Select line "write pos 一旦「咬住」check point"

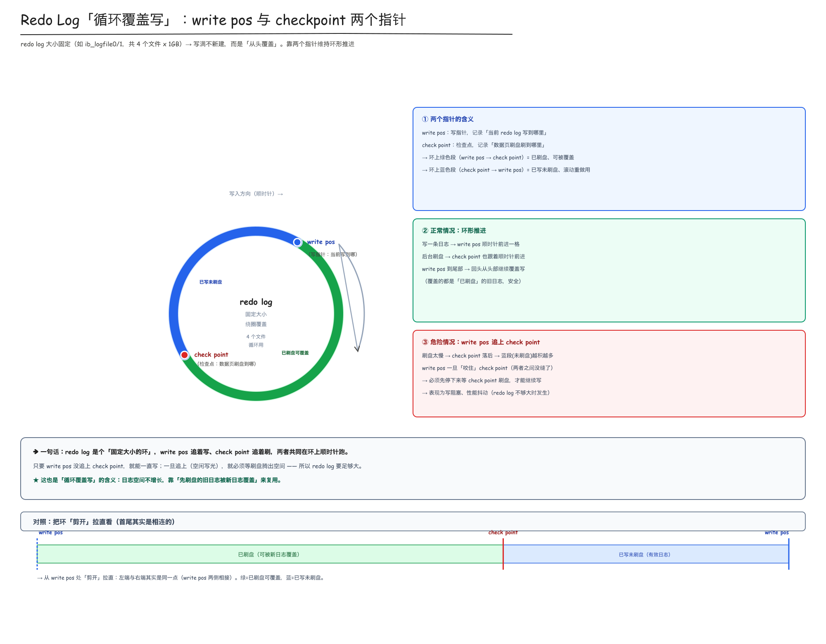pos(487,368)
